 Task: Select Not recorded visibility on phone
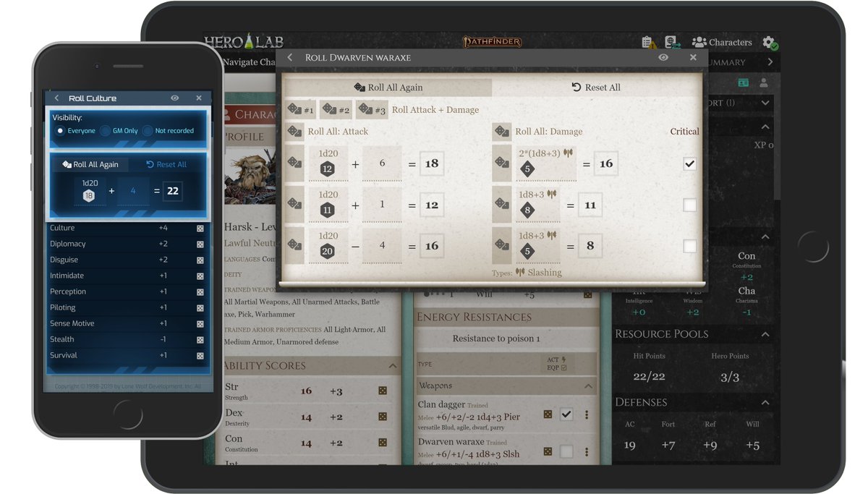click(148, 131)
